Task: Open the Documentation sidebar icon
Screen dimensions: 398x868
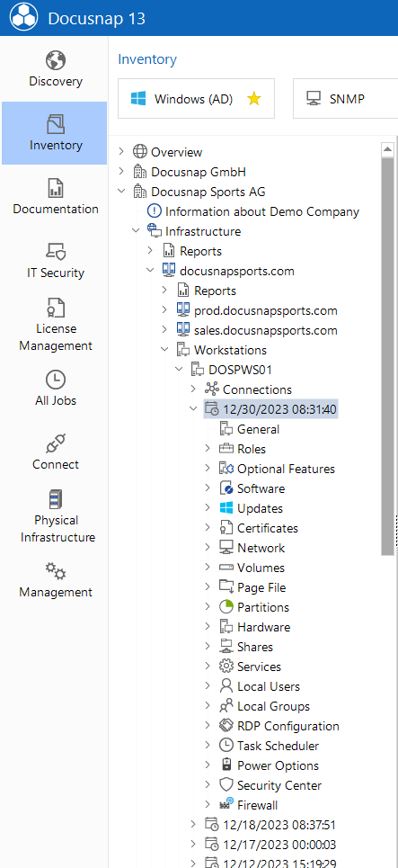Action: click(56, 188)
